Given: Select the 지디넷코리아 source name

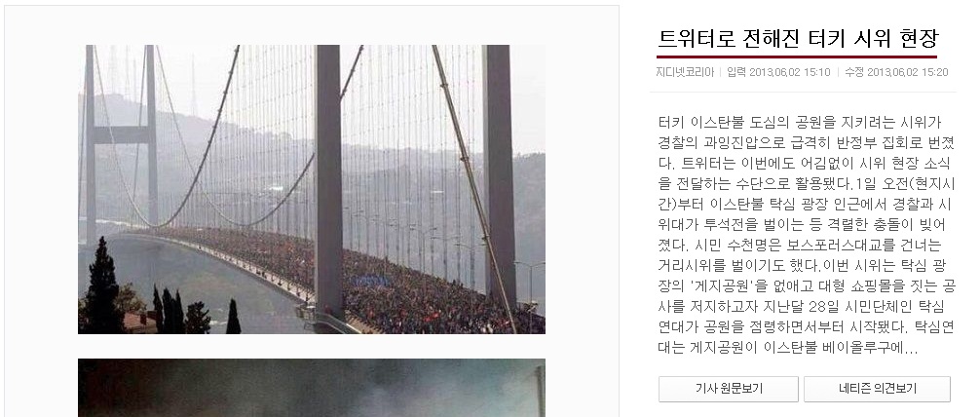Looking at the screenshot, I should click(685, 72).
